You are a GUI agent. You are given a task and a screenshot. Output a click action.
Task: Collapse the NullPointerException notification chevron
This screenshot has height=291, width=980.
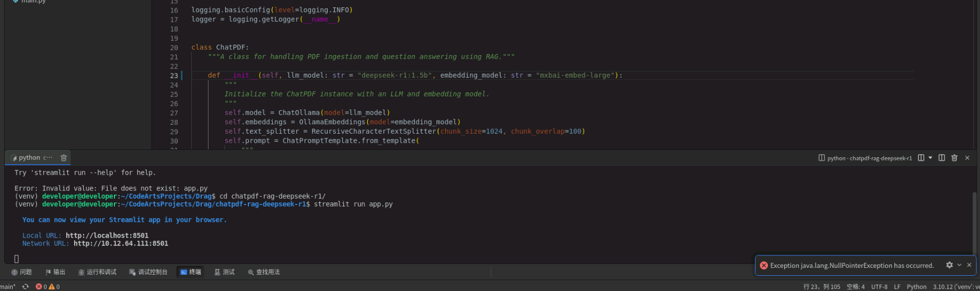click(x=960, y=265)
